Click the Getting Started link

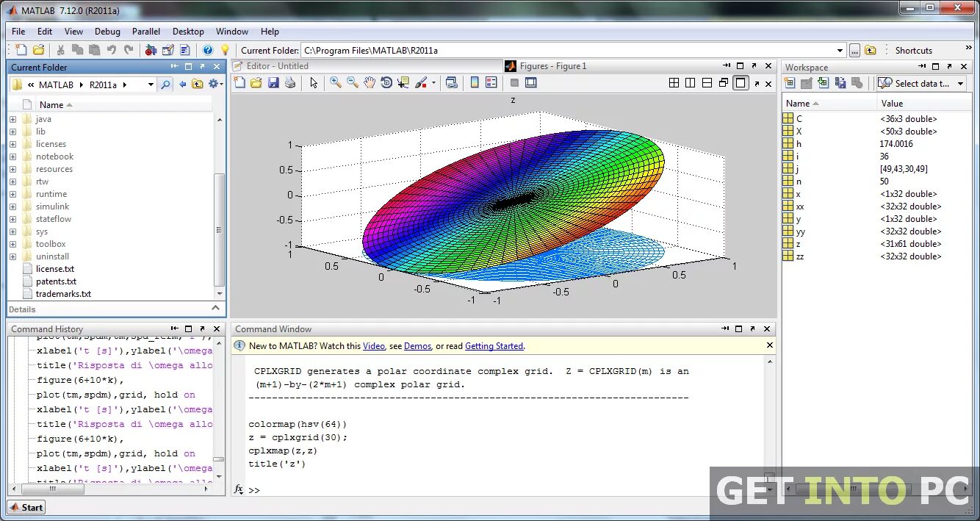[x=494, y=346]
